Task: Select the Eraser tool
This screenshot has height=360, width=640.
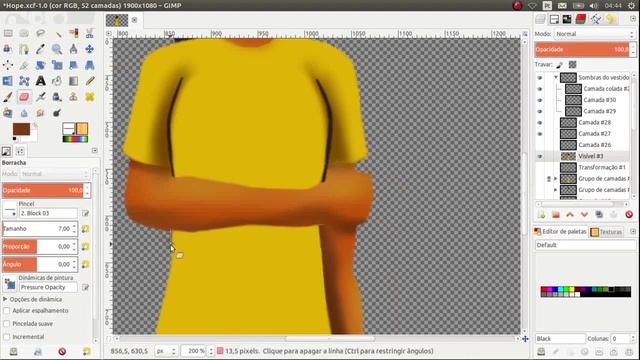Action: click(x=24, y=97)
